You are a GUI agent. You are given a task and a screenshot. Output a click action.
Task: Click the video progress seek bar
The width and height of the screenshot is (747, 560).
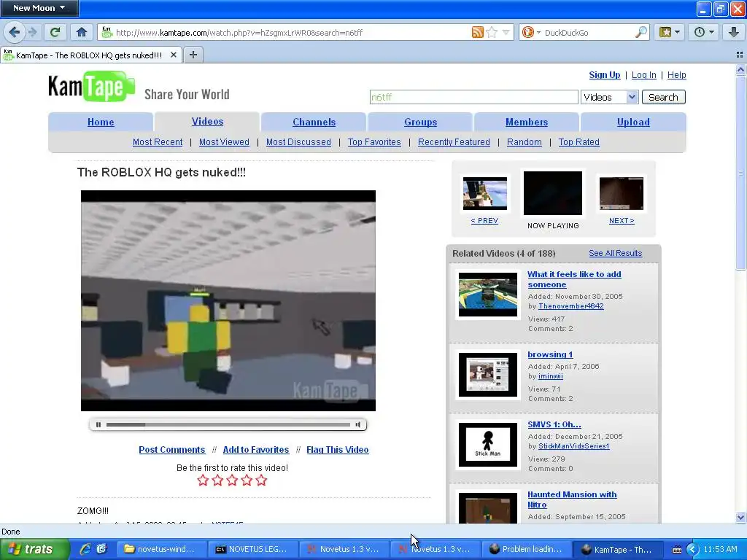click(228, 425)
